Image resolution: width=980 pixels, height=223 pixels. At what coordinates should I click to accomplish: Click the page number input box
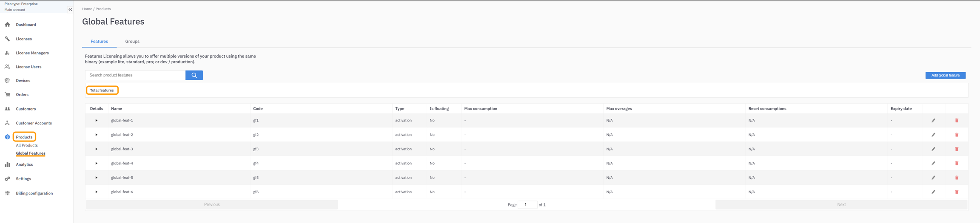coord(527,205)
